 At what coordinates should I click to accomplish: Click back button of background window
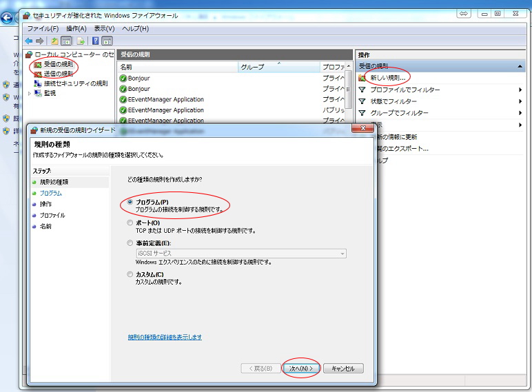[x=6, y=18]
